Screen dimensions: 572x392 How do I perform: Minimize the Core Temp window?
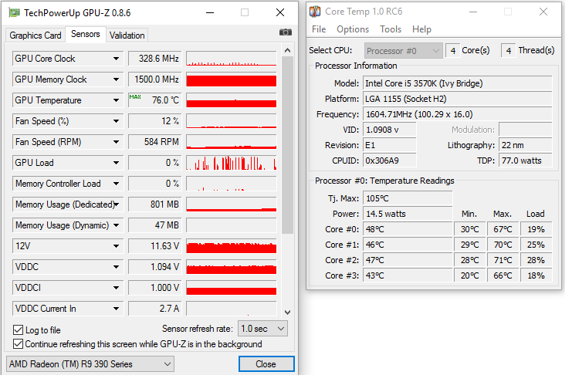click(x=473, y=12)
